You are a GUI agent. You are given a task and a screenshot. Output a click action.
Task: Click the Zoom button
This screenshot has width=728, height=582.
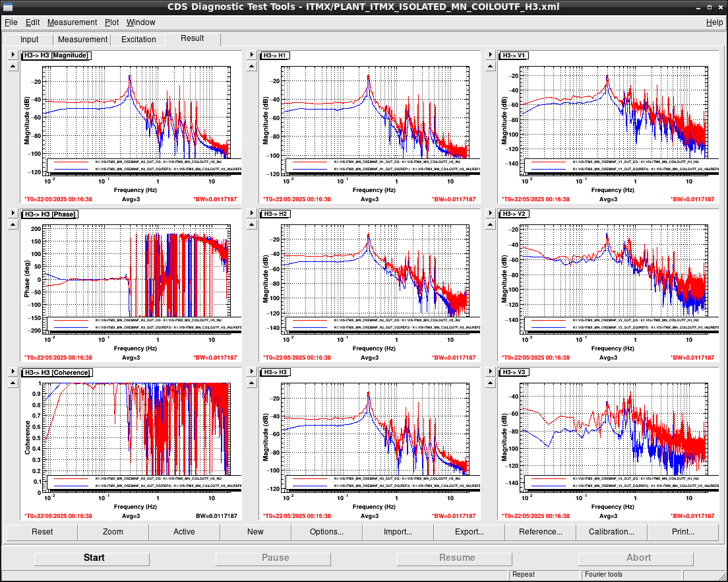[113, 532]
